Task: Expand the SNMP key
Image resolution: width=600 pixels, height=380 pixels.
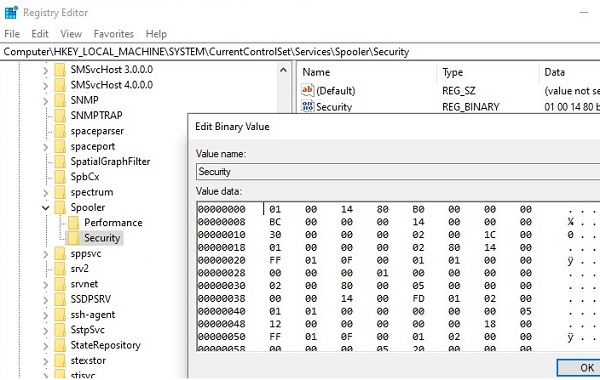Action: point(46,101)
